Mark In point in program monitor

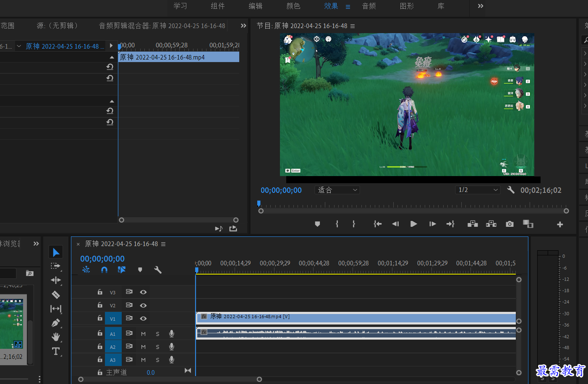337,224
